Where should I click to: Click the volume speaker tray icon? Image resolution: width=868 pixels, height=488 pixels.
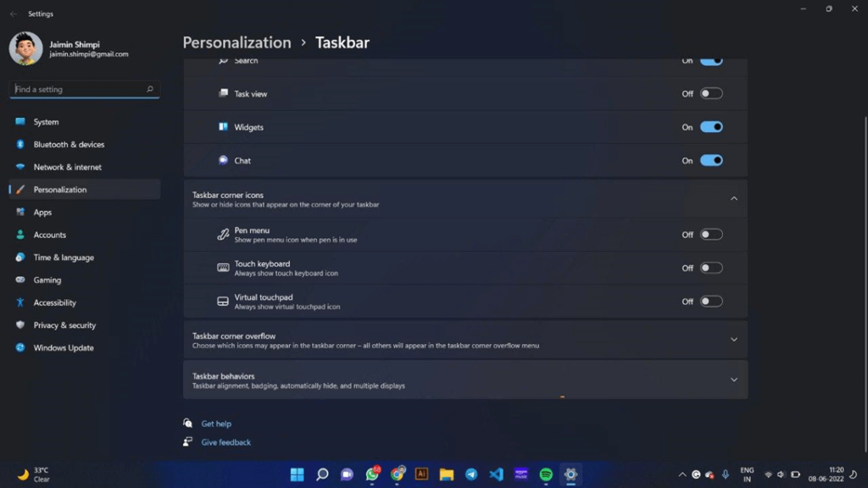pyautogui.click(x=781, y=474)
